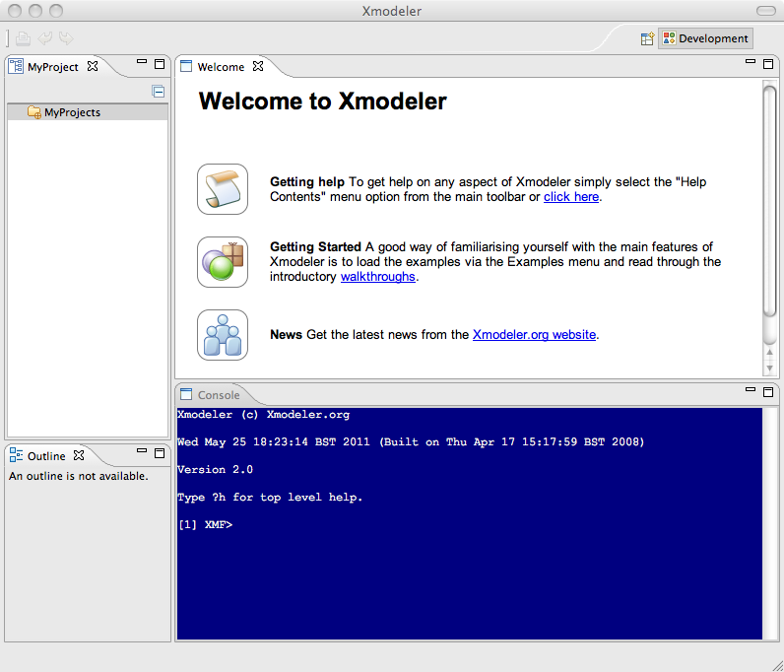Click the window resize grip corner
Image resolution: width=784 pixels, height=672 pixels.
pos(777,665)
